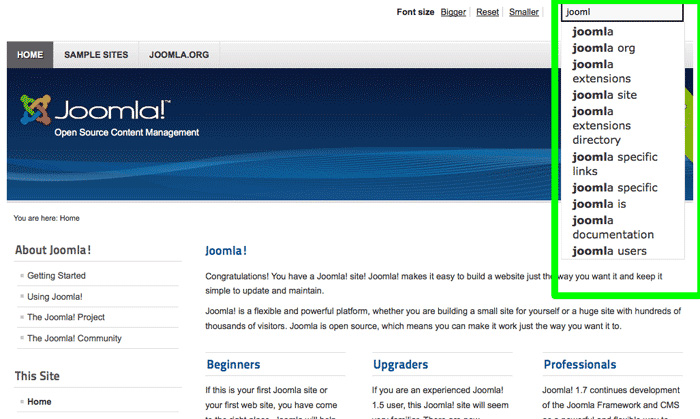Click the Joomla! logo in banner
Screen dimensions: 700x419
(95, 109)
